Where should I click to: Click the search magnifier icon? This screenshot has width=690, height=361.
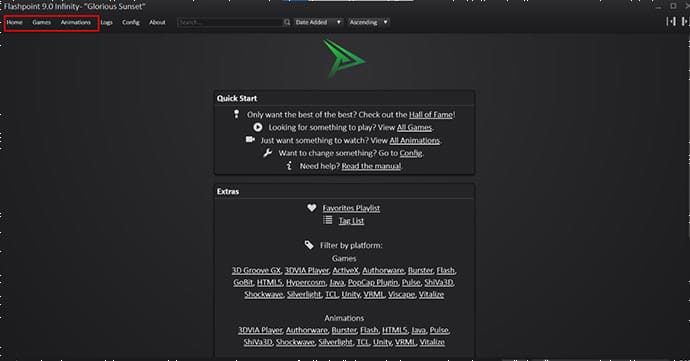[287, 22]
